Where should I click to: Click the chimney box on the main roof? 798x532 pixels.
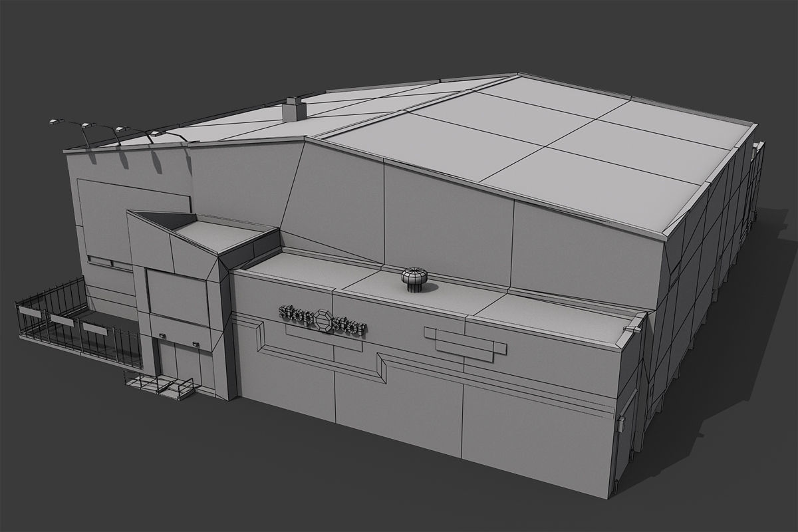click(293, 110)
